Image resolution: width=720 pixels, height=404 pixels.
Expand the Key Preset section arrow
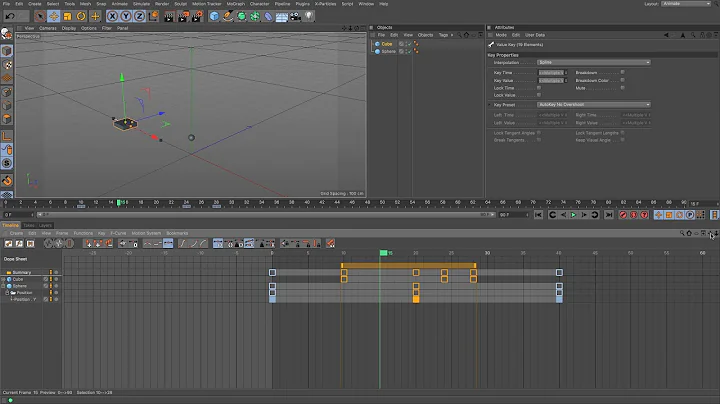pos(489,105)
